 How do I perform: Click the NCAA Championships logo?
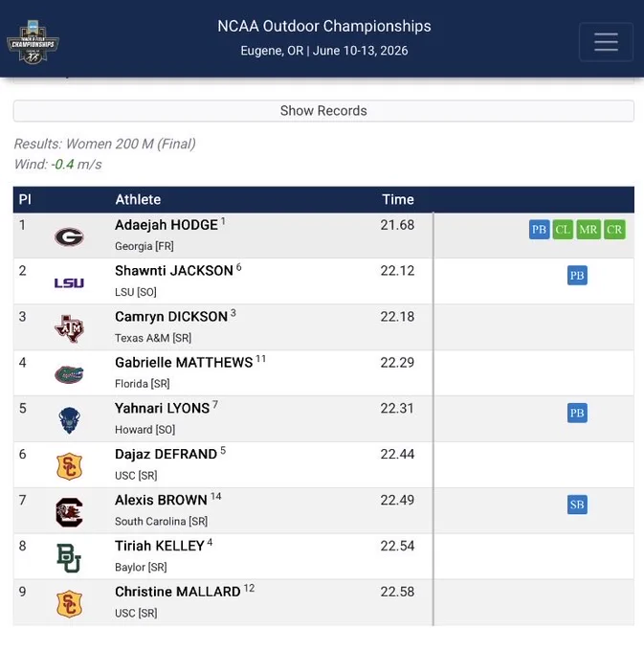(x=33, y=42)
